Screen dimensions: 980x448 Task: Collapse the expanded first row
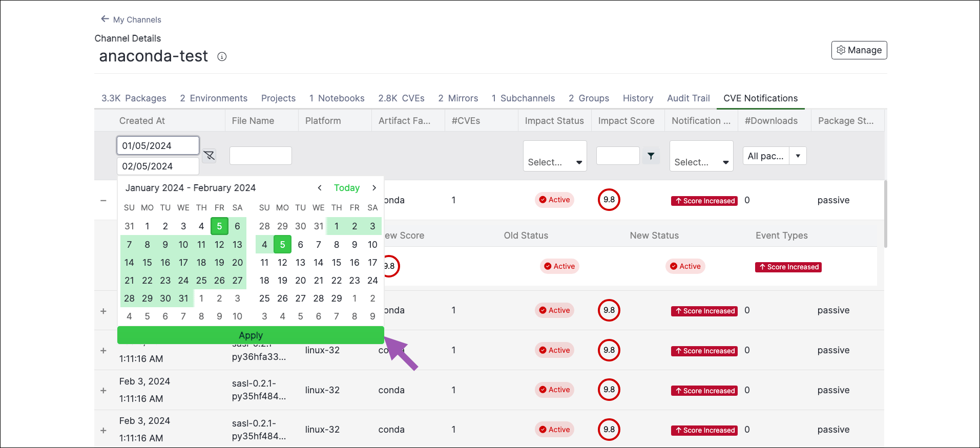pos(103,200)
